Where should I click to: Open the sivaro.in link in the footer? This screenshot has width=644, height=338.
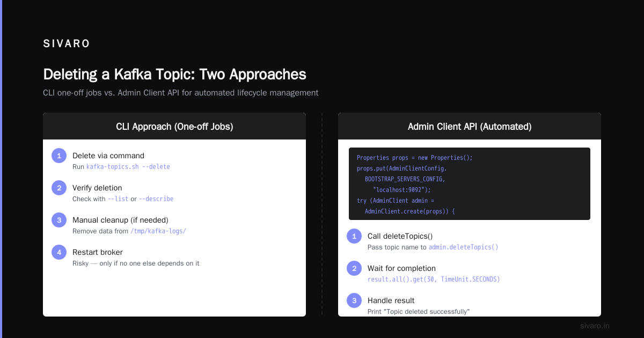tap(595, 326)
